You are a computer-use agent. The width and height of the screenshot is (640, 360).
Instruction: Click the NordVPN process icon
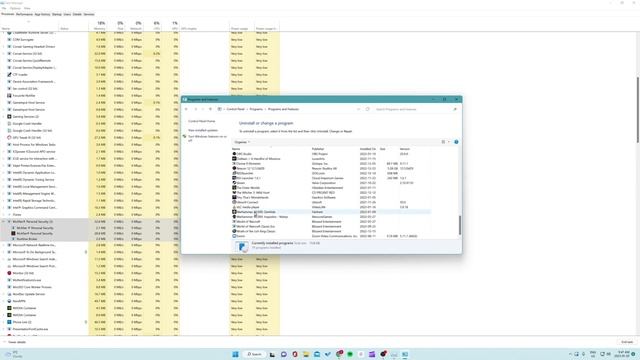point(9,301)
